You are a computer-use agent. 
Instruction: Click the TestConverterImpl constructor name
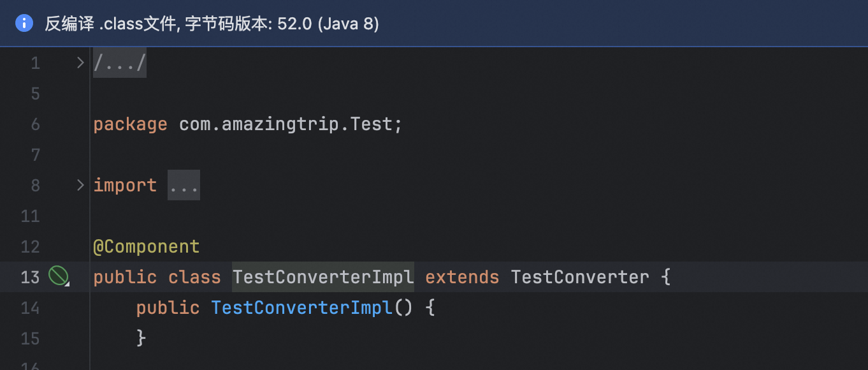coord(302,307)
